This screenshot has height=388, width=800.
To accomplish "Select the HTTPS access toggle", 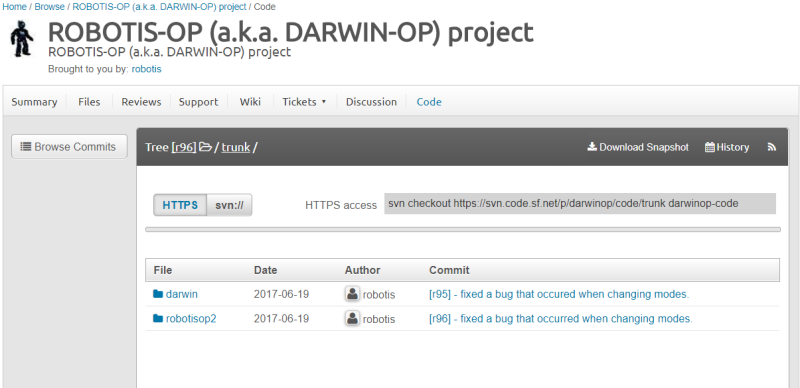I will [180, 205].
